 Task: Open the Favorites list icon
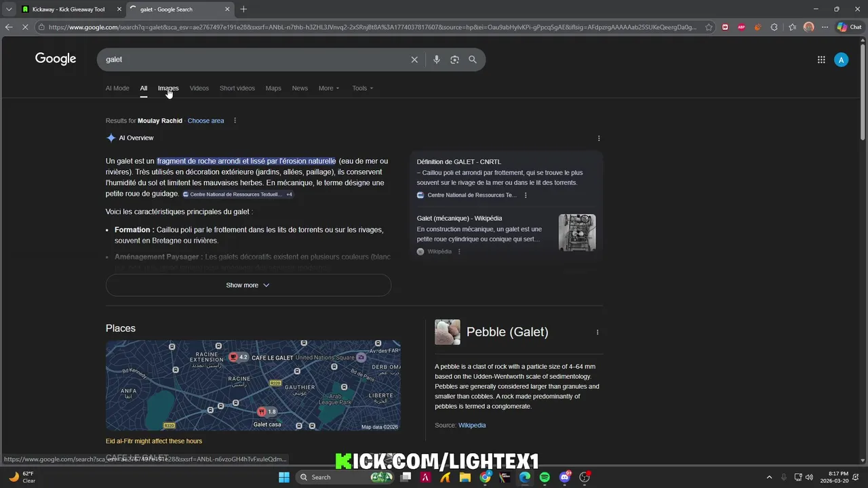[792, 27]
